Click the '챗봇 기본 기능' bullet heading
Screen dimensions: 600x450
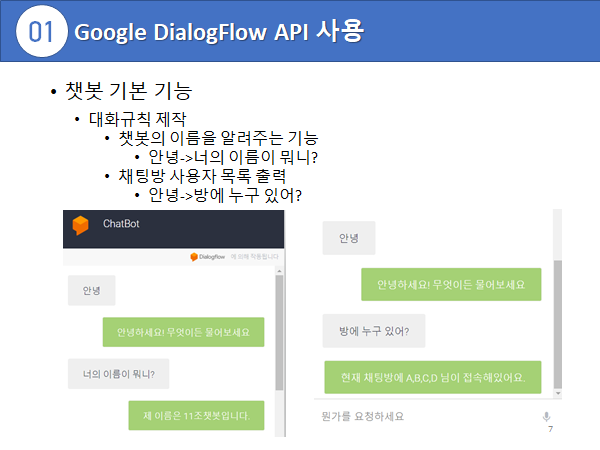click(x=129, y=91)
